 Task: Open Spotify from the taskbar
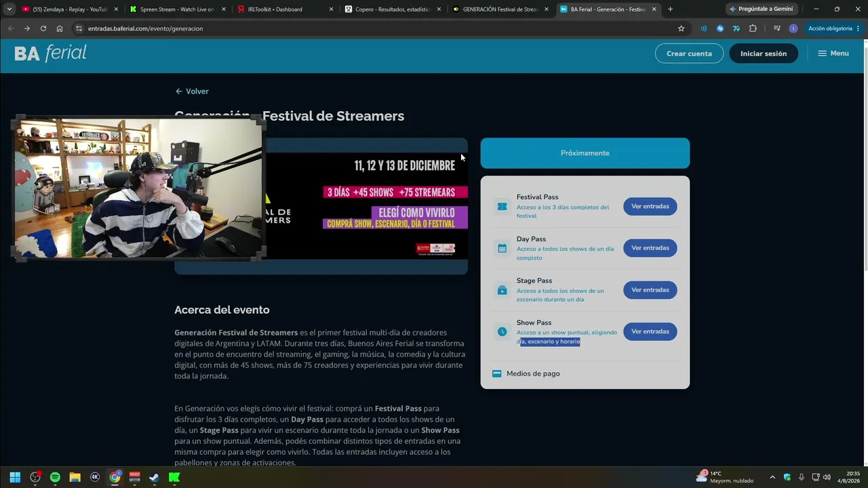55,477
